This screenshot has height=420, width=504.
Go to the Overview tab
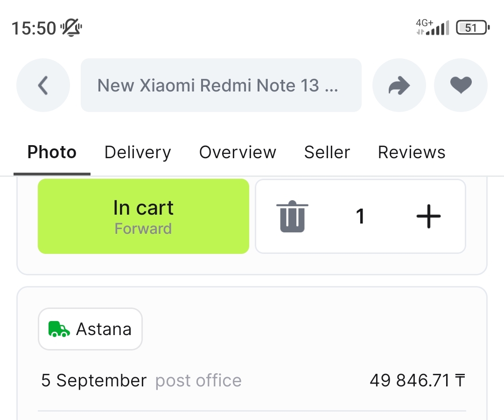coord(238,153)
